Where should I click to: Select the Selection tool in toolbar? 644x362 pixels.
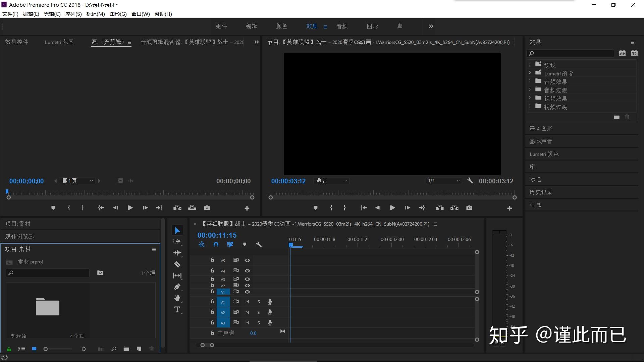(177, 230)
